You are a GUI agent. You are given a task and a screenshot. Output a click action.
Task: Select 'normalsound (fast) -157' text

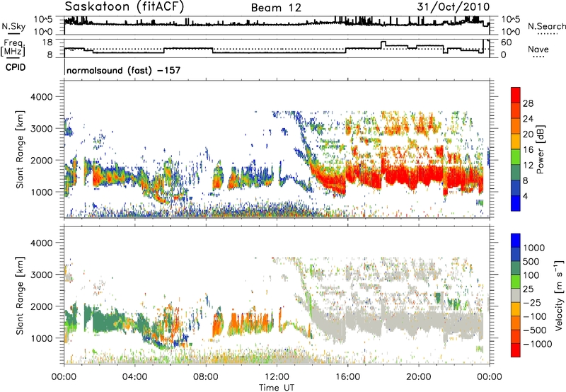[x=123, y=70]
